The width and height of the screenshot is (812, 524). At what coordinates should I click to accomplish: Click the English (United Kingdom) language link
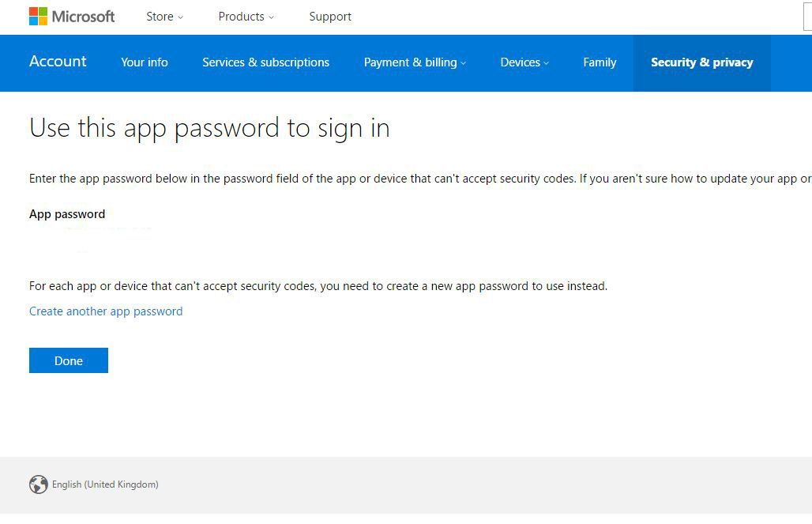click(x=105, y=484)
